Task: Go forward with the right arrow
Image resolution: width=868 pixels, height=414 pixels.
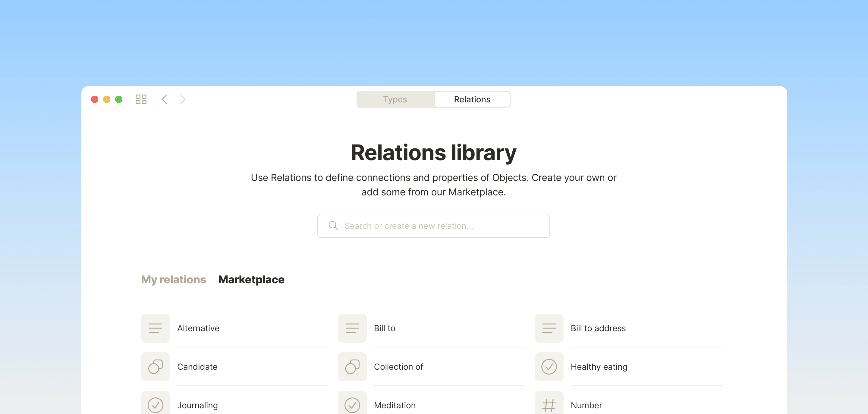Action: tap(183, 99)
